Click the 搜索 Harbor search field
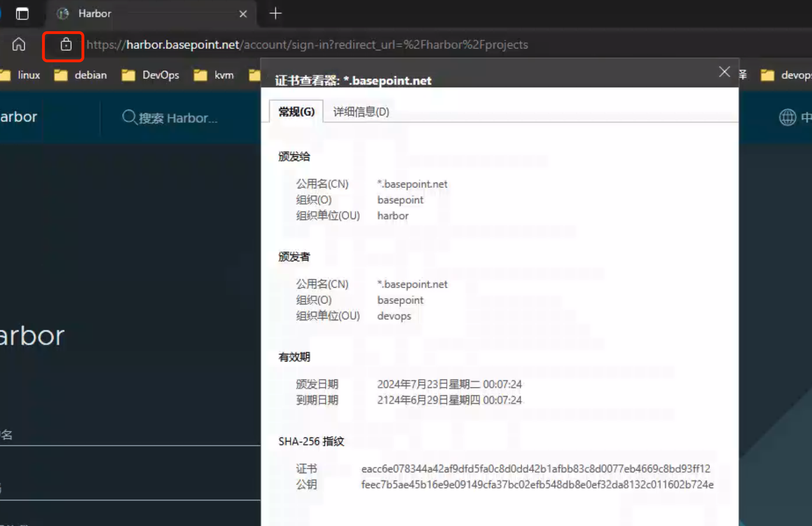This screenshot has height=526, width=812. click(x=178, y=118)
